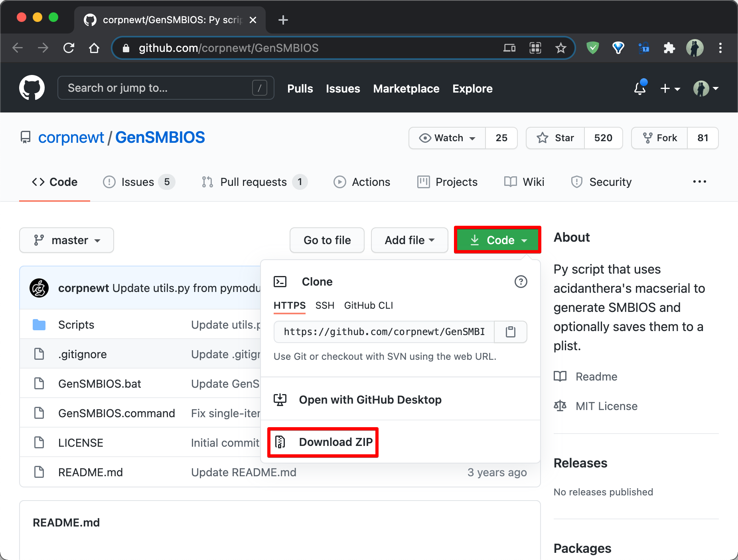738x560 pixels.
Task: Open the Security tab
Action: [601, 182]
